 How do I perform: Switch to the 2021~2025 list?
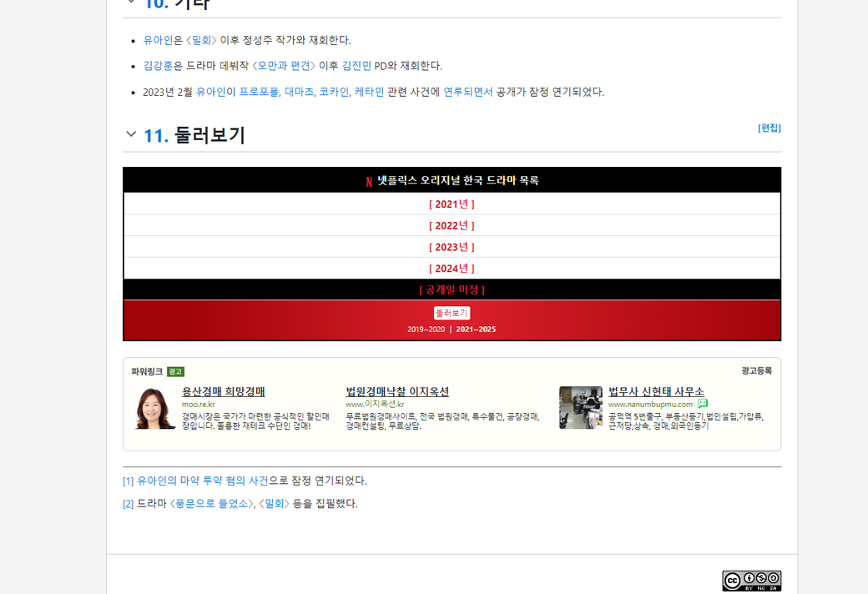(476, 330)
